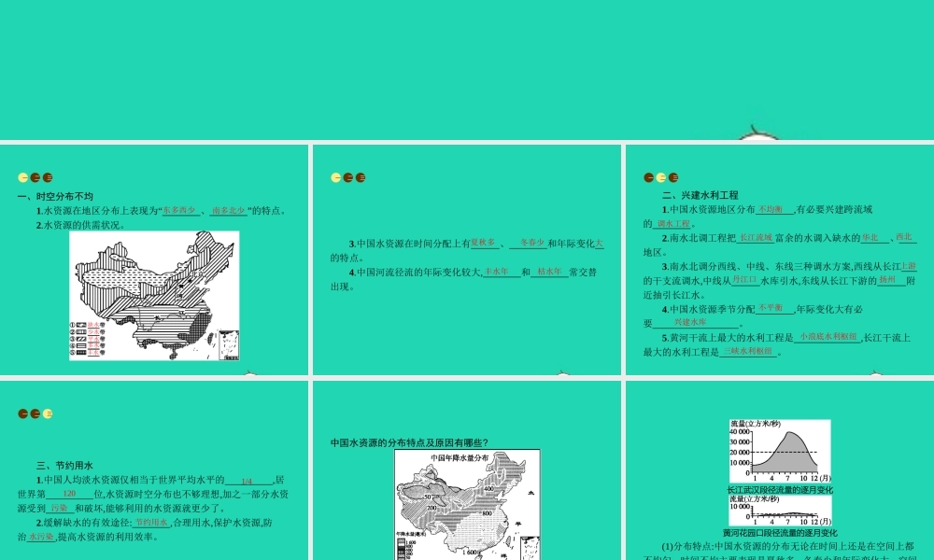This screenshot has height=560, width=934.
Task: Click the red answer 不均衡
Action: tap(771, 209)
